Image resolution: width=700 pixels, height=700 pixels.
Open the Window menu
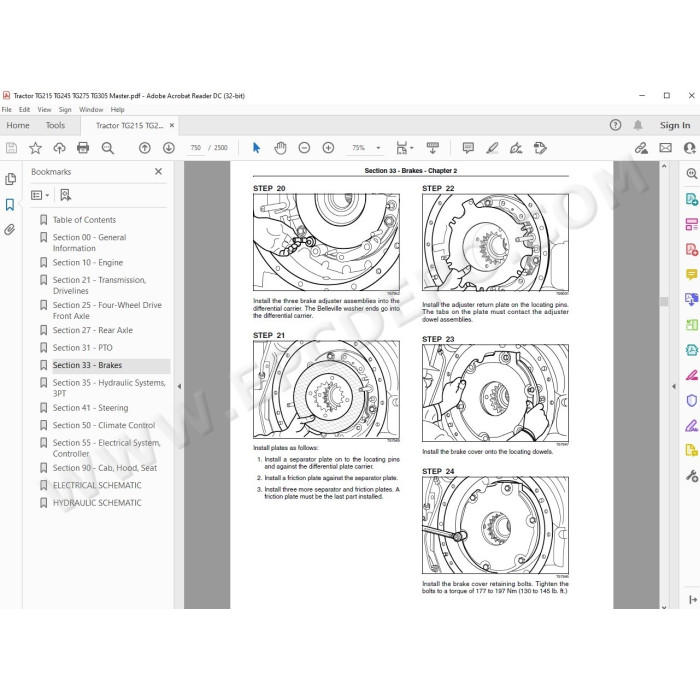[91, 109]
